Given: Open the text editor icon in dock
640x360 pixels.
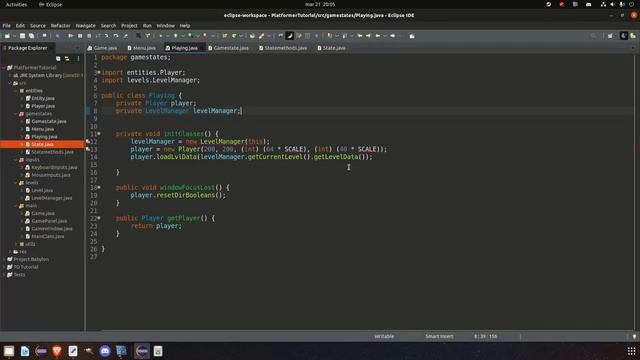Looking at the screenshot, I should coord(73,351).
